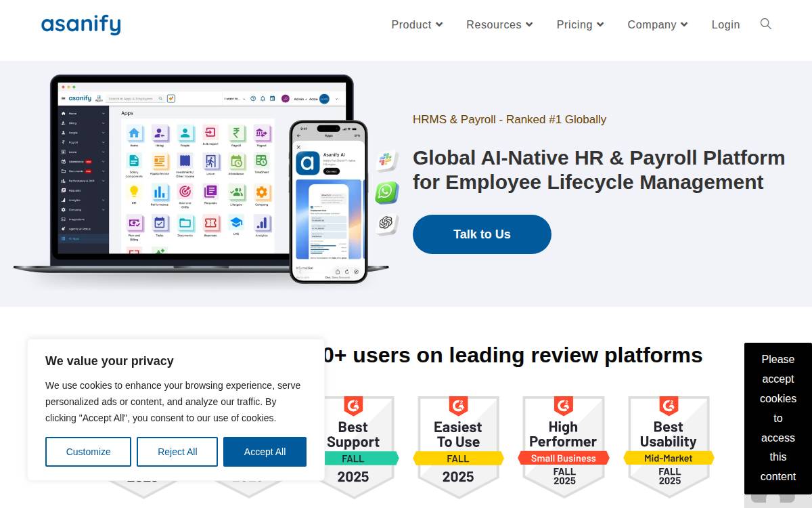Click the ChatGPT icon beside the phone mockup
The image size is (812, 508).
pos(386,223)
